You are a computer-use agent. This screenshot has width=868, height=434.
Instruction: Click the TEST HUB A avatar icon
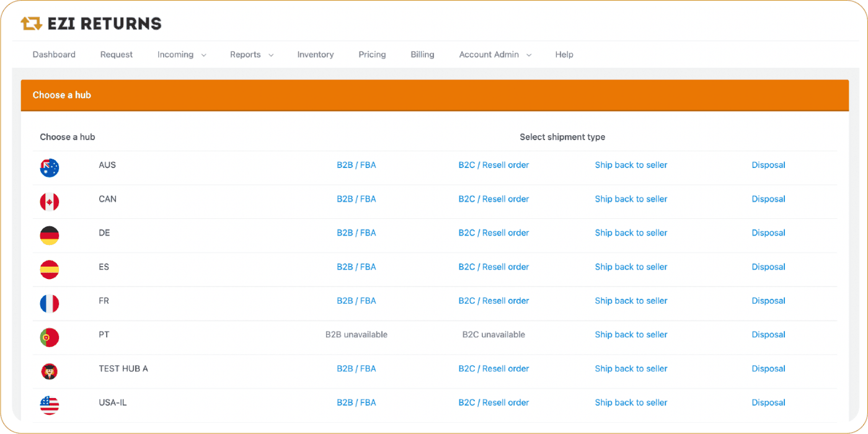click(49, 371)
